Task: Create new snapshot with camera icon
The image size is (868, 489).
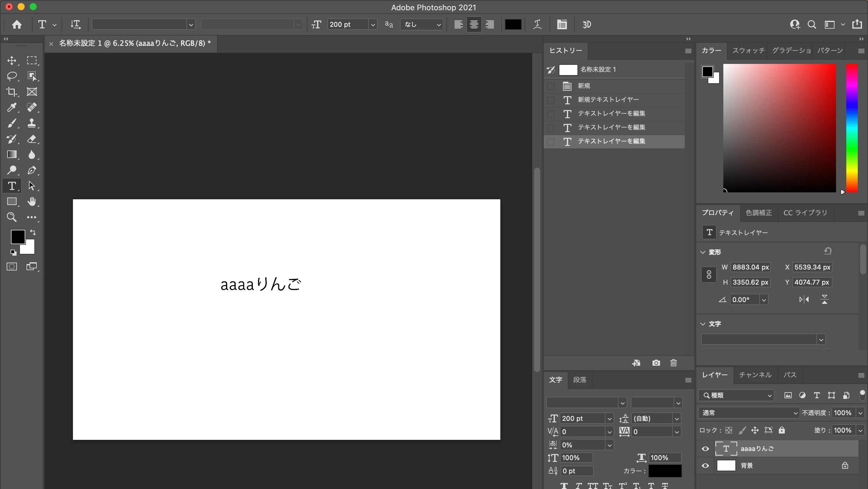Action: pos(656,363)
